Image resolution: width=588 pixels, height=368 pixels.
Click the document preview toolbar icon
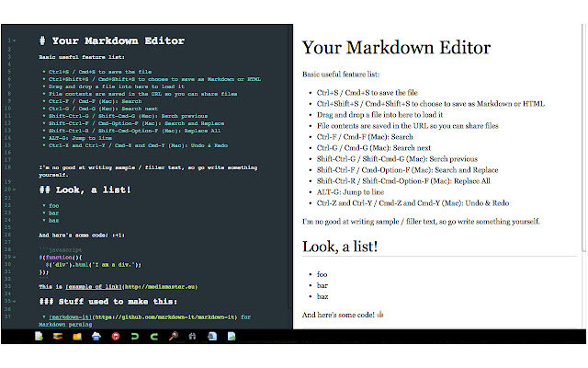(212, 336)
